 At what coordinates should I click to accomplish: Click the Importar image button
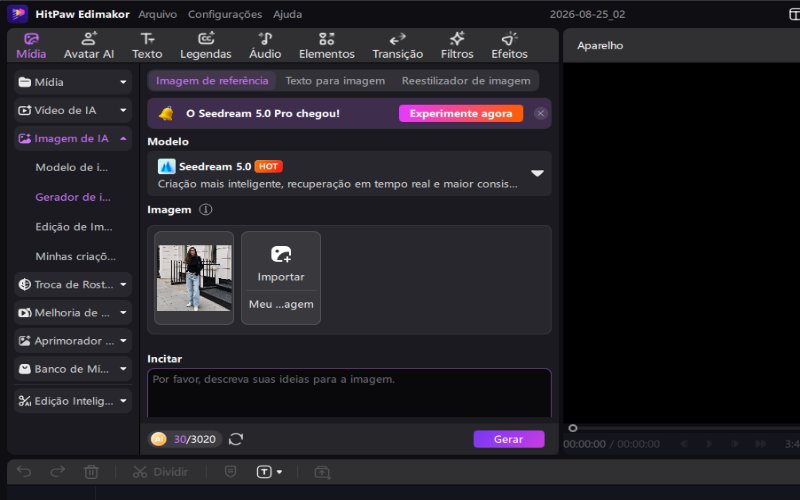(x=281, y=262)
